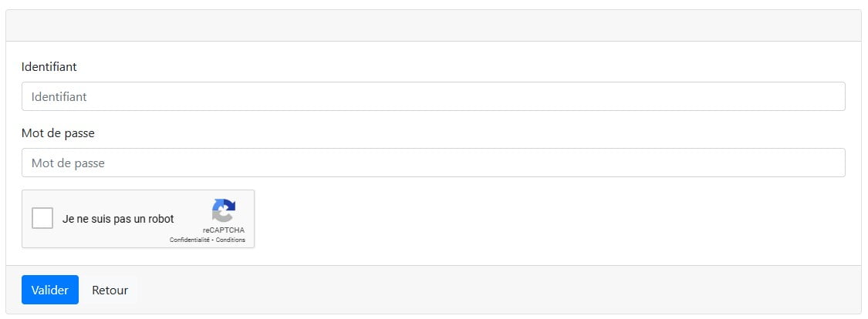Open the Conditions link in reCAPTCHA
Viewport: 868px width, 319px height.
(230, 240)
